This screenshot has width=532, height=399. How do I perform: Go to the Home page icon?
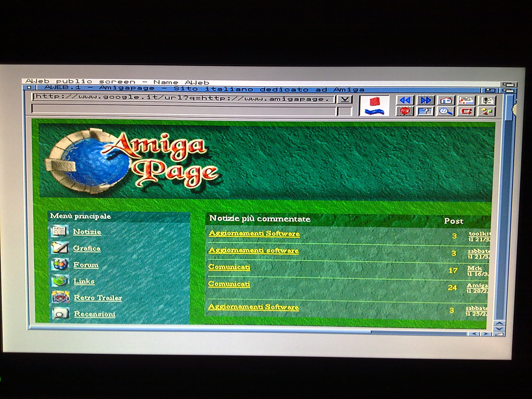pos(446,100)
